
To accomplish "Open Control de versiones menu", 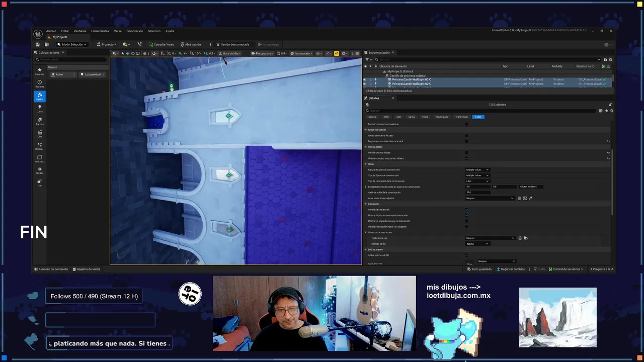I will pyautogui.click(x=566, y=269).
